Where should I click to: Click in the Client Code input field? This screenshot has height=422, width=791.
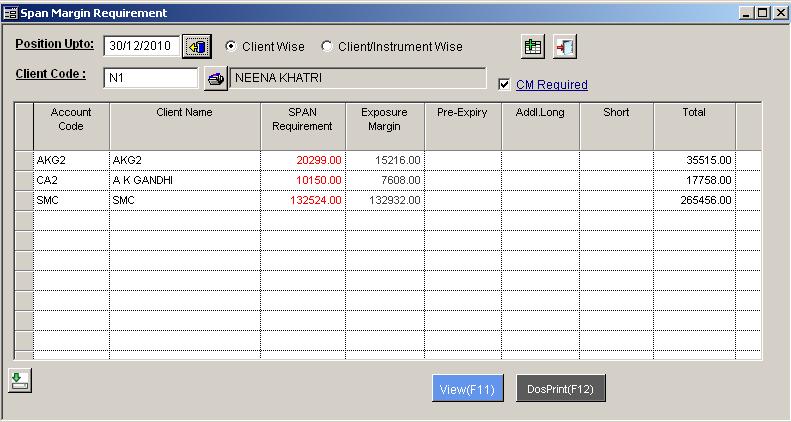(150, 78)
